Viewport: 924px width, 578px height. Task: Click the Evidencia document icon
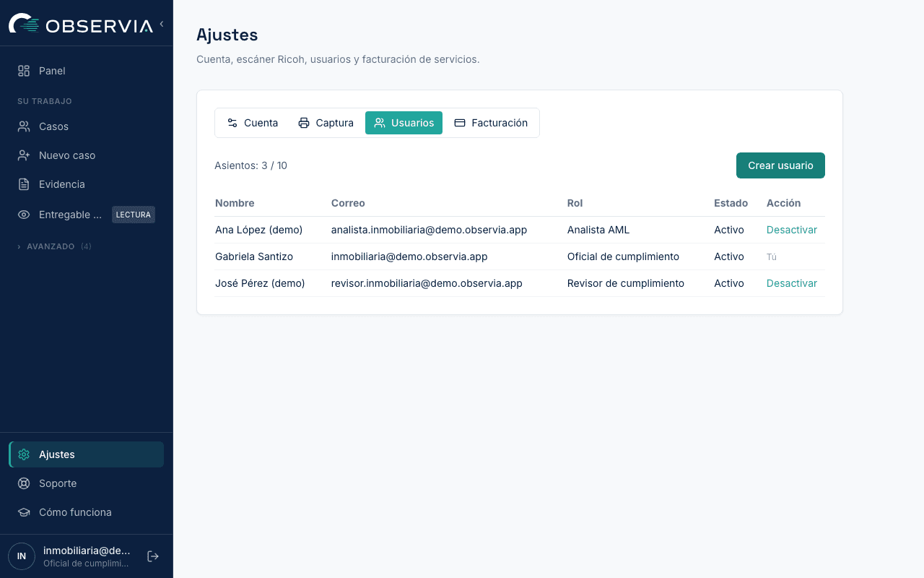coord(24,184)
